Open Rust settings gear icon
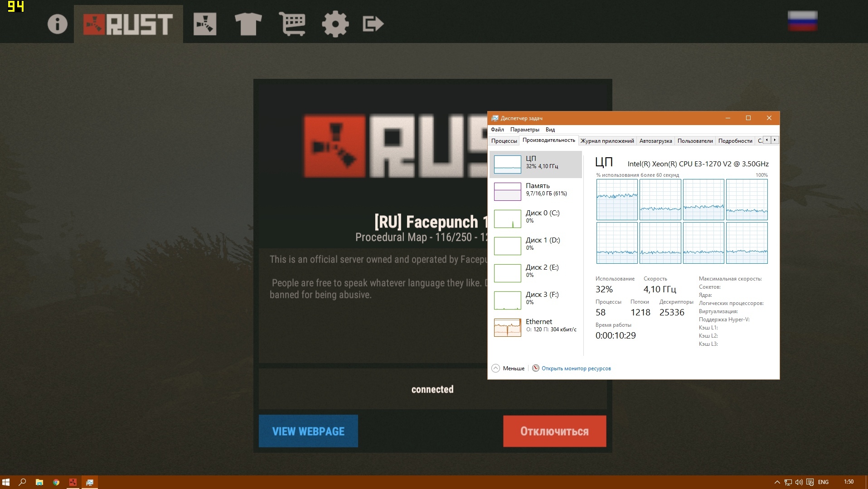Image resolution: width=868 pixels, height=489 pixels. 335,24
